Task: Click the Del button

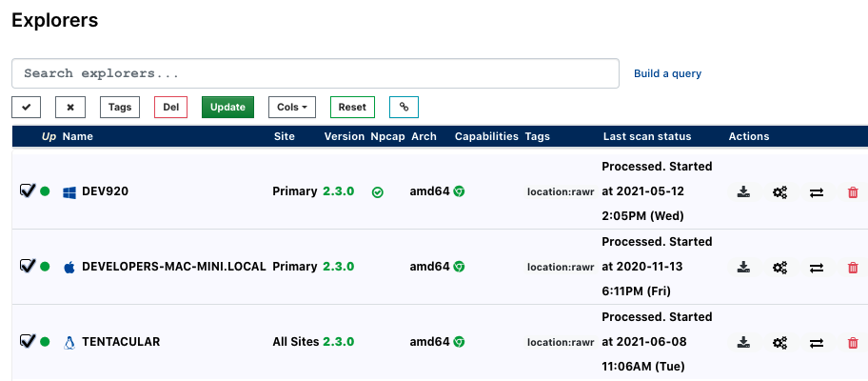Action: click(170, 108)
